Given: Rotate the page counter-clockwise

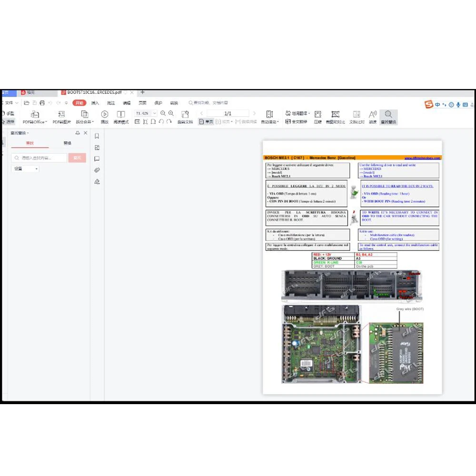Looking at the screenshot, I should (161, 122).
